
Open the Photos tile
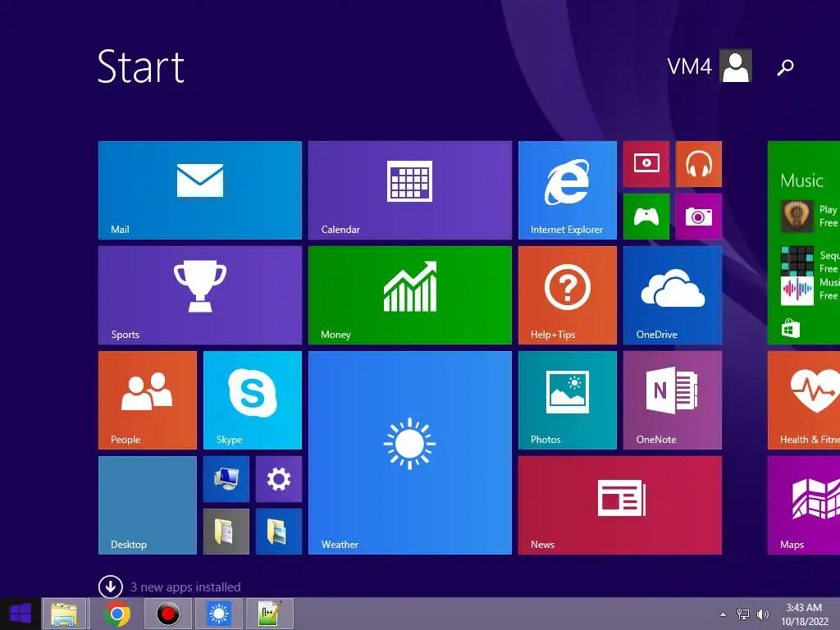click(568, 400)
